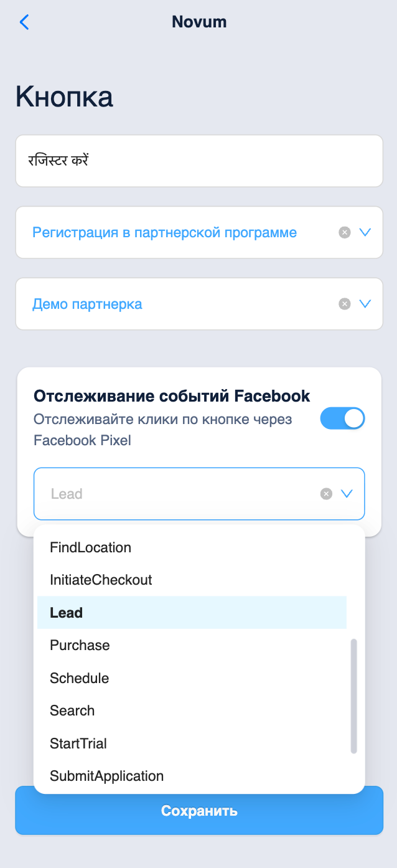The height and width of the screenshot is (868, 397).
Task: Choose the SubmitApplication event option
Action: pyautogui.click(x=106, y=776)
